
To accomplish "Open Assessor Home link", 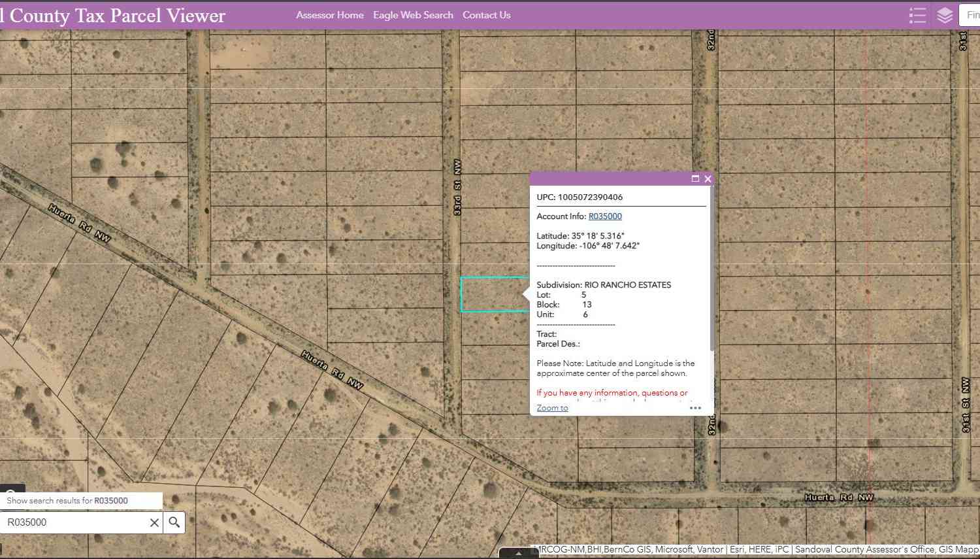I will 330,15.
